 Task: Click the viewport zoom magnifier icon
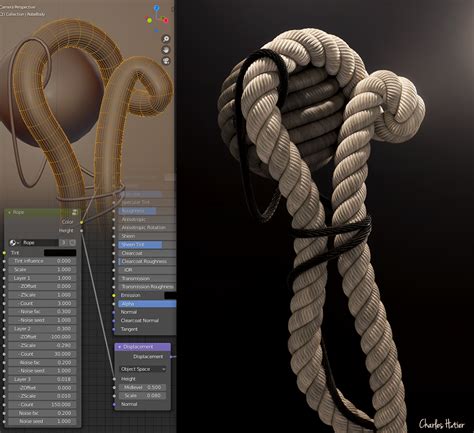pyautogui.click(x=166, y=39)
